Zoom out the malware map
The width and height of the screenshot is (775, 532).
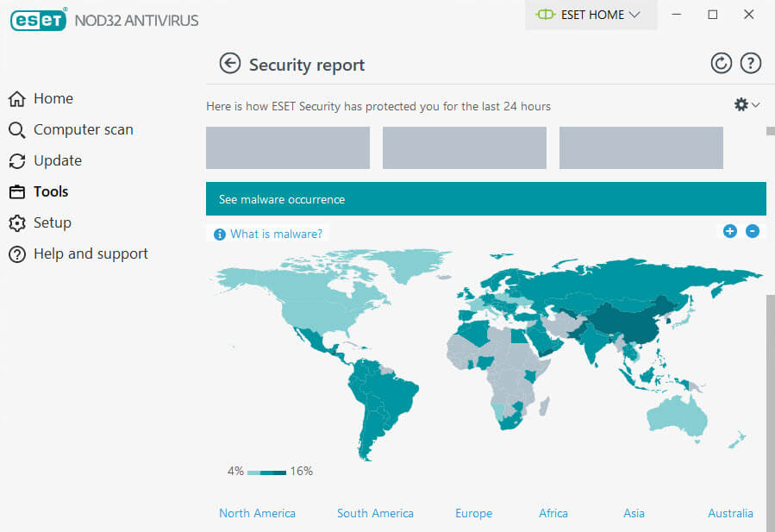point(753,231)
